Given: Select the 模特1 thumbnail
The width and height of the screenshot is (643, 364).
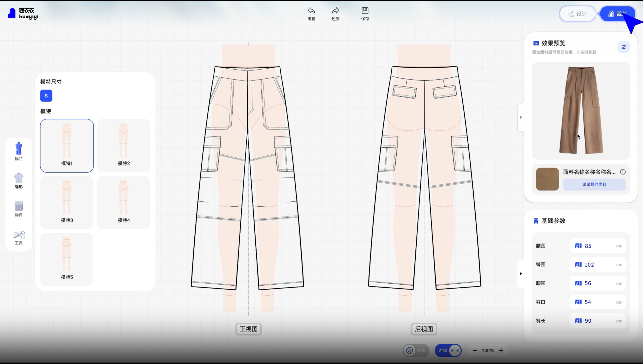Looking at the screenshot, I should point(67,146).
